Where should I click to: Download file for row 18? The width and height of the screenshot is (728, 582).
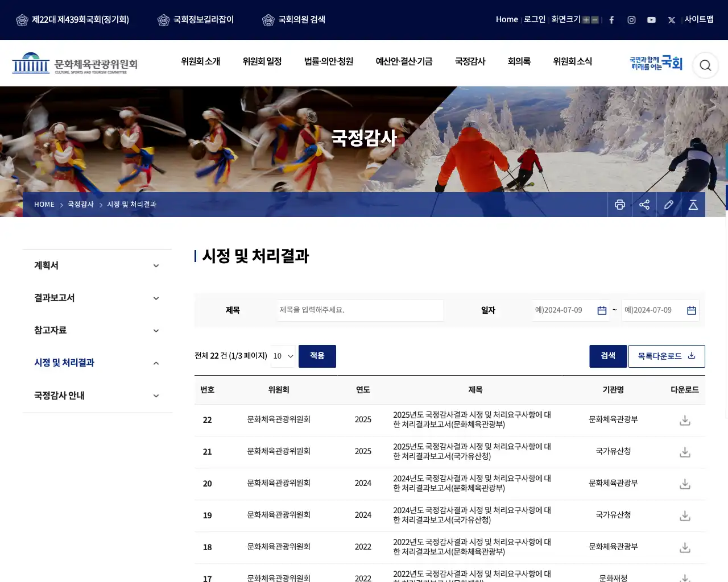[x=685, y=547]
